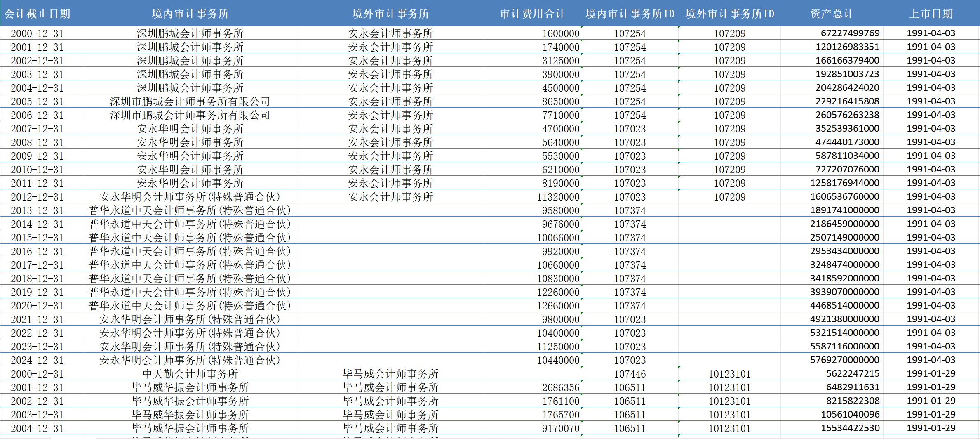Select 安永华明 特殊普通合伙 cell in 2022-12-31 row
Image resolution: width=980 pixels, height=439 pixels.
[x=190, y=333]
